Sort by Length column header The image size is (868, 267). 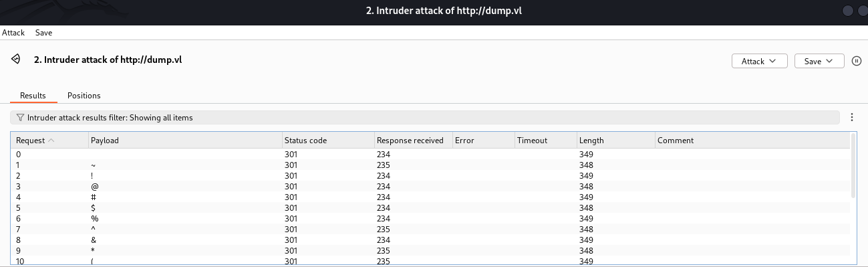pyautogui.click(x=615, y=141)
